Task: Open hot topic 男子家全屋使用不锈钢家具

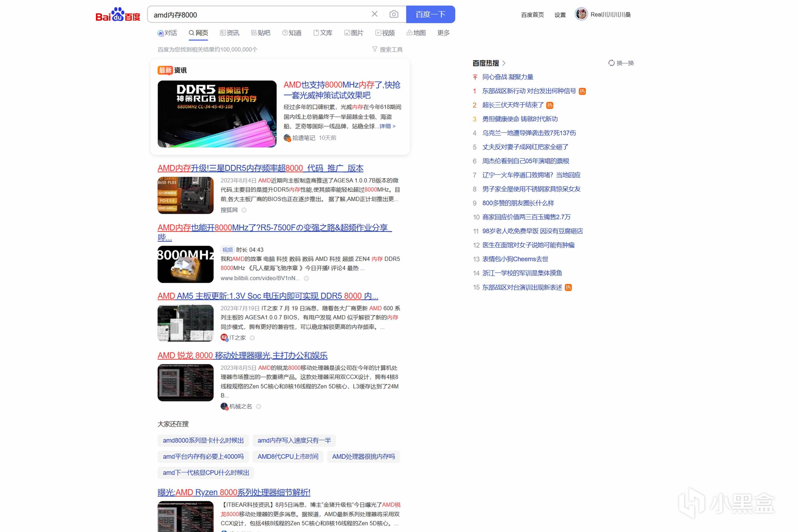Action: 532,189
